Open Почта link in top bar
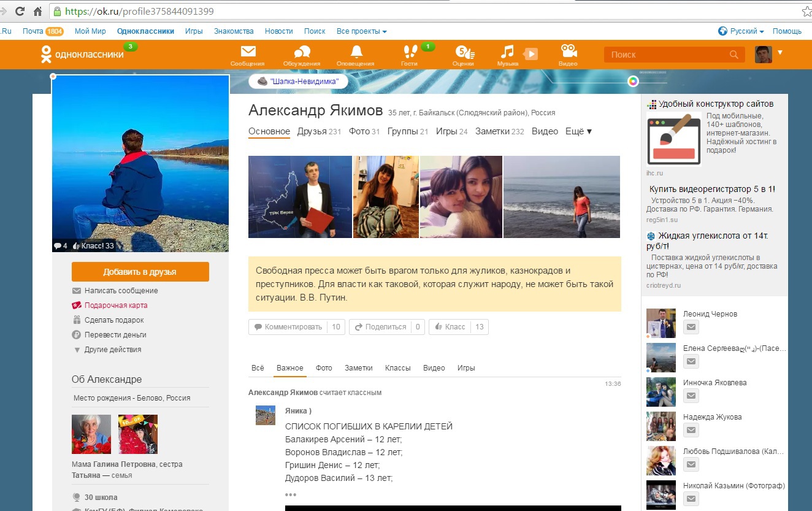Image resolution: width=812 pixels, height=511 pixels. pyautogui.click(x=33, y=31)
